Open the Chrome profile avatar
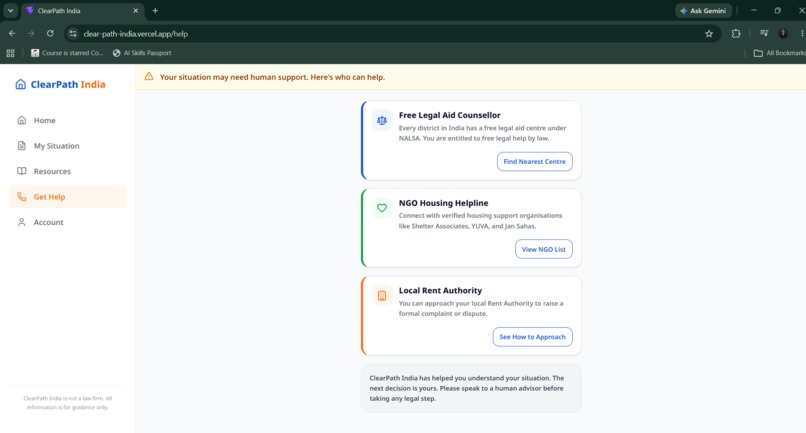 tap(783, 33)
